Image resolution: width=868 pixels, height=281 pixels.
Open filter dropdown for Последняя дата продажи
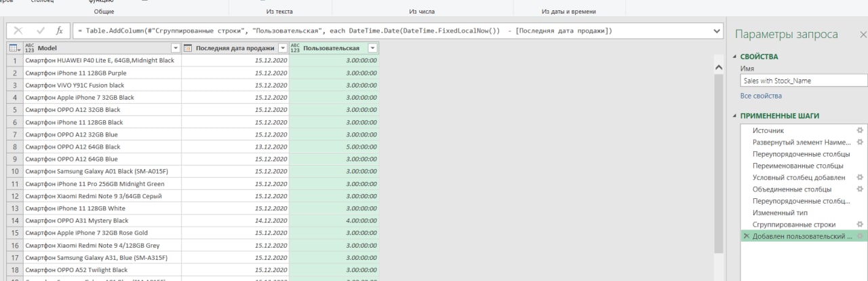282,48
